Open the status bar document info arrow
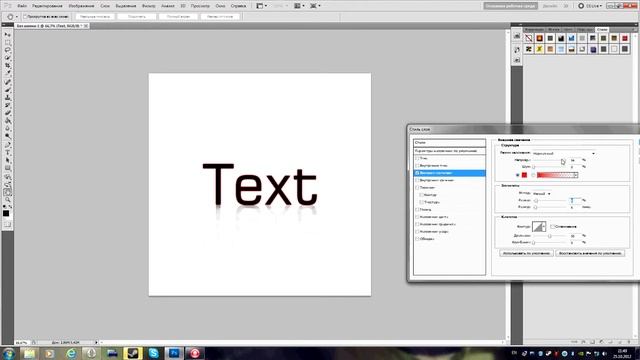The width and height of the screenshot is (640, 360). pos(96,342)
